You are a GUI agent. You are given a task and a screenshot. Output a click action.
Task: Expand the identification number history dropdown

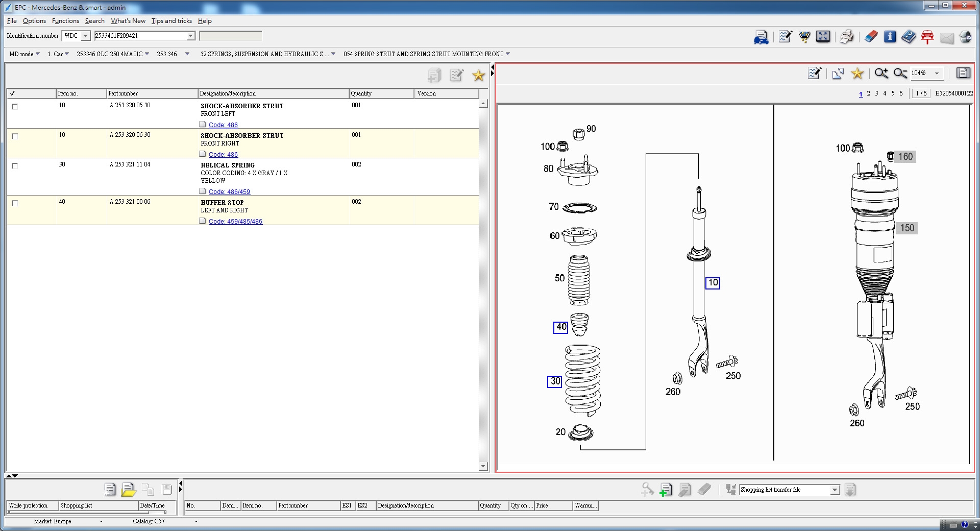[190, 36]
